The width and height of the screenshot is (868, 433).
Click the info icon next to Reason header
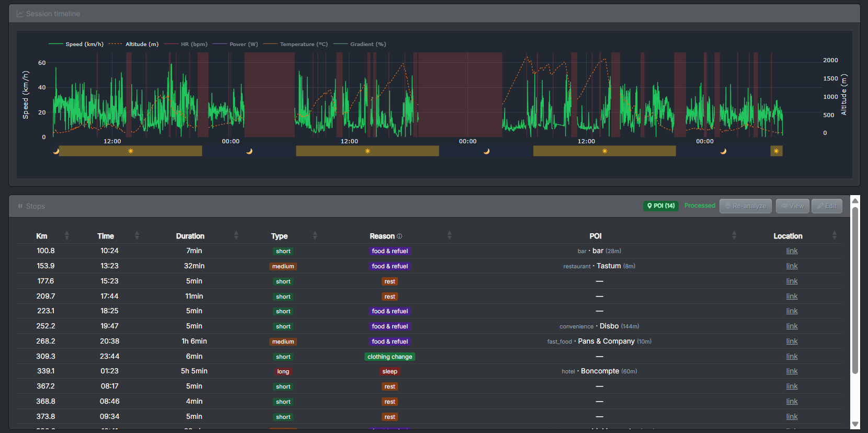coord(399,236)
